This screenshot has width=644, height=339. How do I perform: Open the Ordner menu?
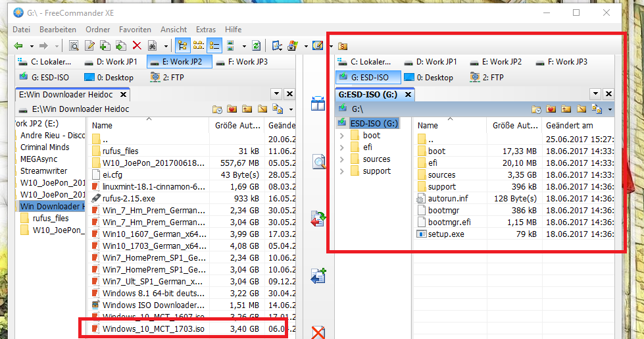[x=98, y=30]
